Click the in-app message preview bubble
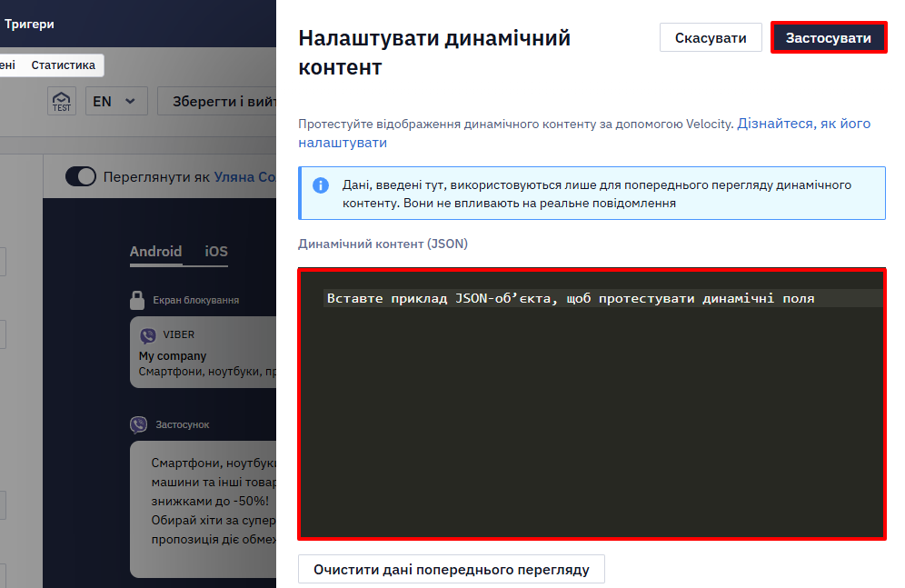Screen dimensions: 905x588 [204, 510]
